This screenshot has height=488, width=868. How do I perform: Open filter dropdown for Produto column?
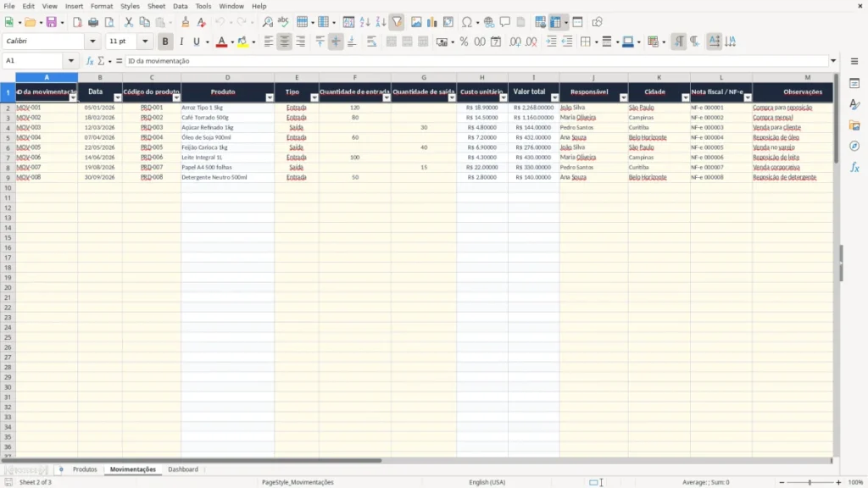coord(270,97)
